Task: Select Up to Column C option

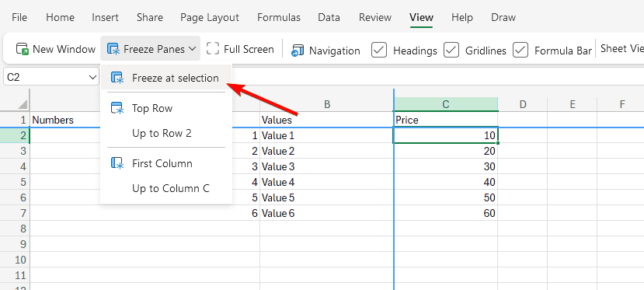Action: (x=171, y=189)
